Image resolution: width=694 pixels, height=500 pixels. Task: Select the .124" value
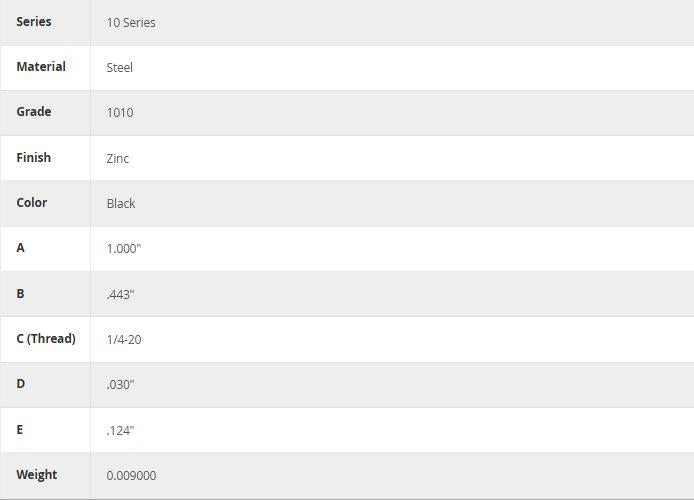[120, 430]
